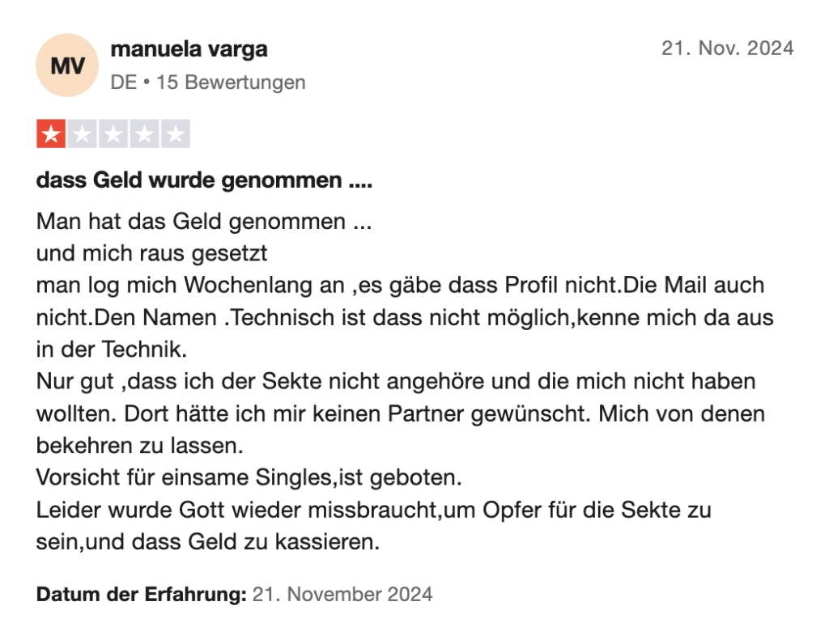Click the text 'bekehren zu lassen.'
Screen dimensions: 829x644
139,446
